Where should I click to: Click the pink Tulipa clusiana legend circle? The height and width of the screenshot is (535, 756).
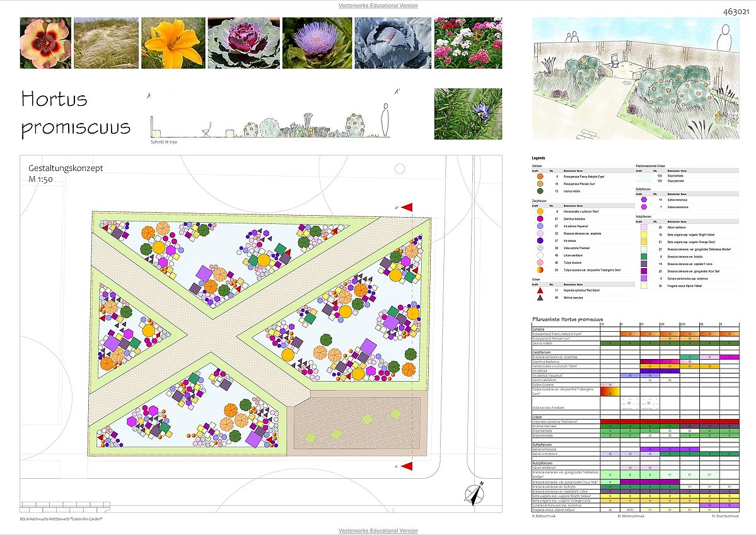[x=540, y=263]
